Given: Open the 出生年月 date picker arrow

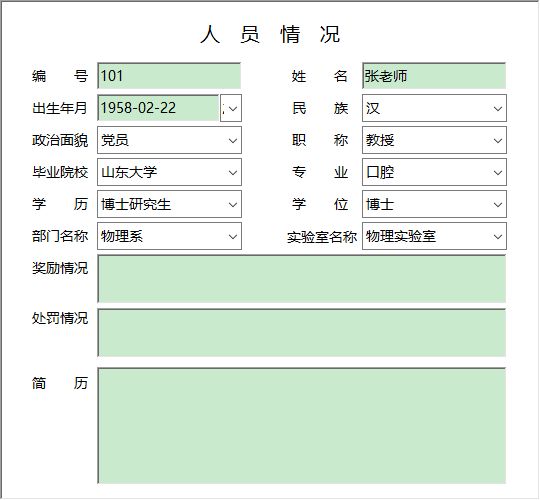Looking at the screenshot, I should pos(231,108).
